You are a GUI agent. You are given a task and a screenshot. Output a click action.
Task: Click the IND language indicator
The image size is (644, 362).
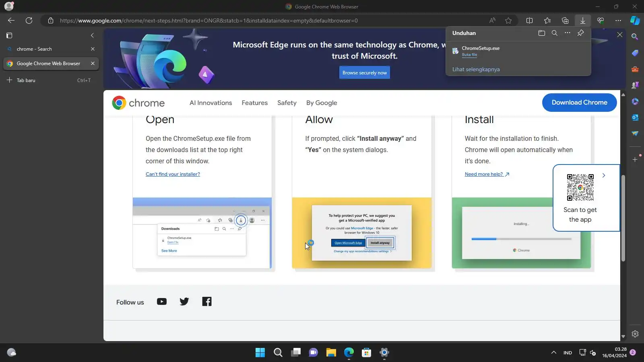click(x=568, y=353)
